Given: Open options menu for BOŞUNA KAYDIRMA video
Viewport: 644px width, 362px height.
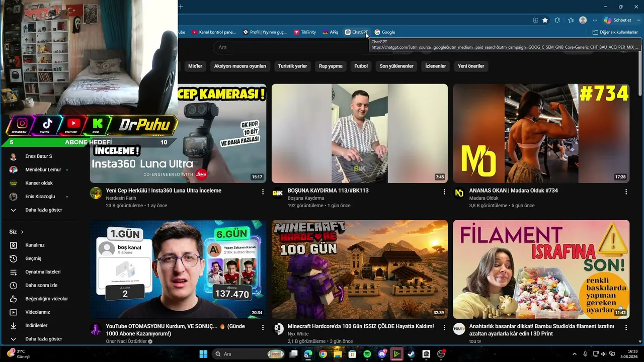Looking at the screenshot, I should pos(444,192).
